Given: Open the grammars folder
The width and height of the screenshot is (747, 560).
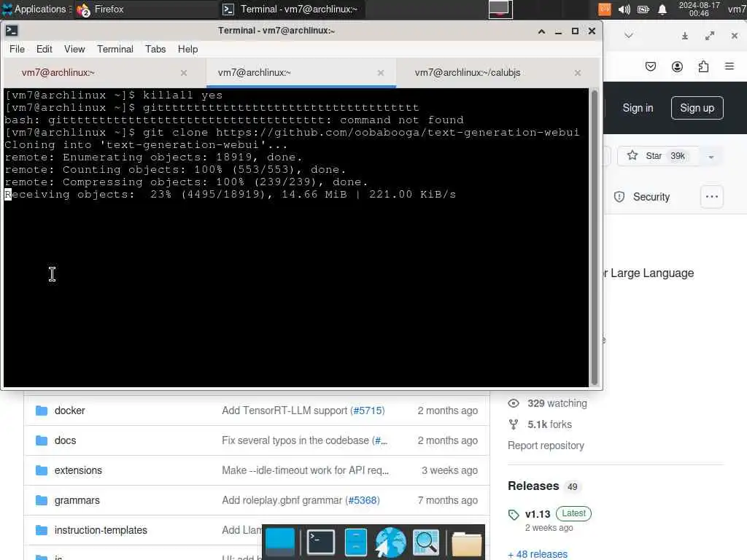Looking at the screenshot, I should pyautogui.click(x=77, y=500).
